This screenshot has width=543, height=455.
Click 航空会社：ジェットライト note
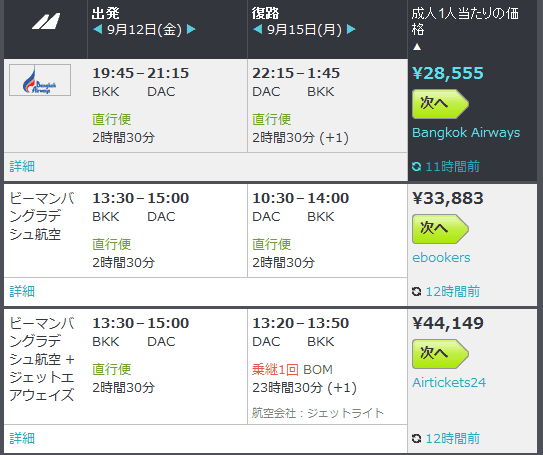(318, 413)
